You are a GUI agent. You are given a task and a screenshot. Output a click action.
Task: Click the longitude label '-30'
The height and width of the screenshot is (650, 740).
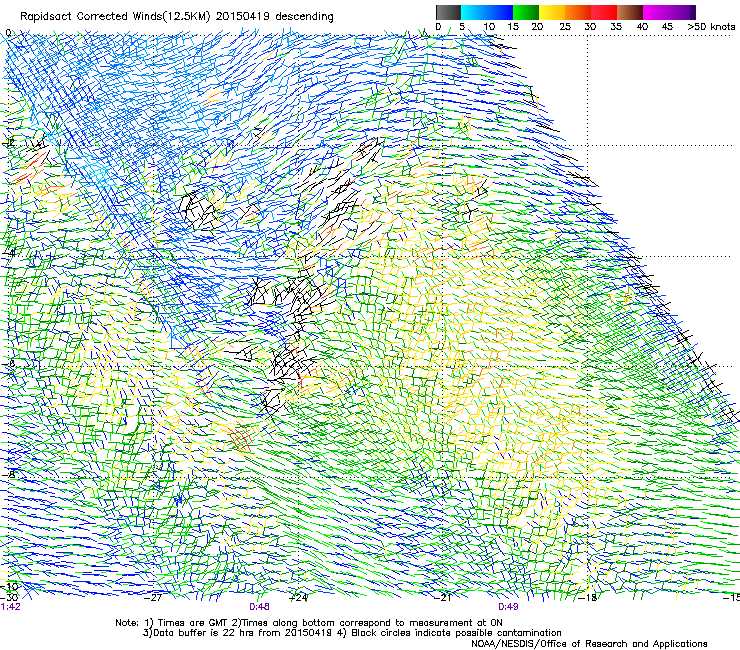click(x=9, y=597)
